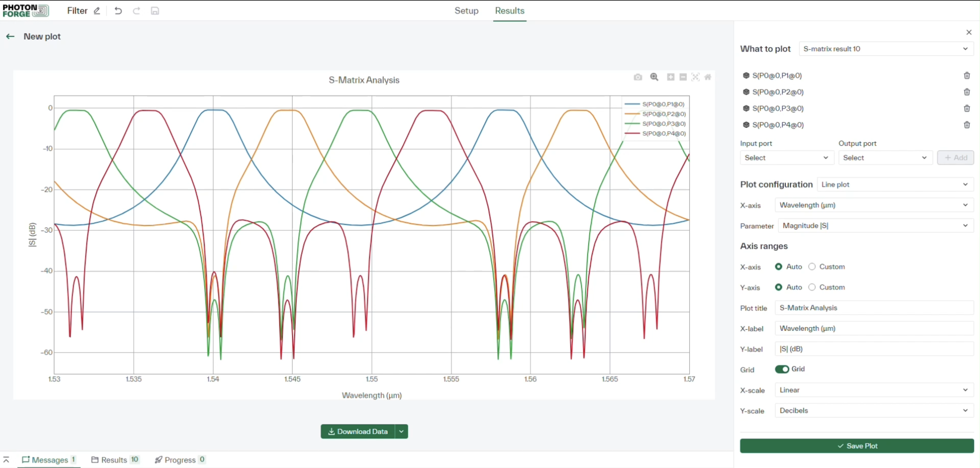Click the camera snapshot icon on the plot toolbar
This screenshot has width=980, height=468.
pos(638,77)
